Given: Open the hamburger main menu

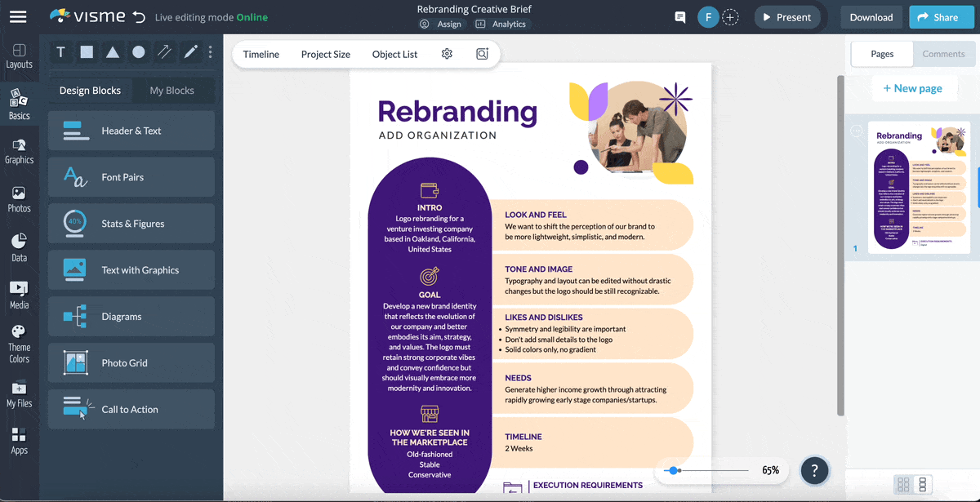Looking at the screenshot, I should (18, 17).
